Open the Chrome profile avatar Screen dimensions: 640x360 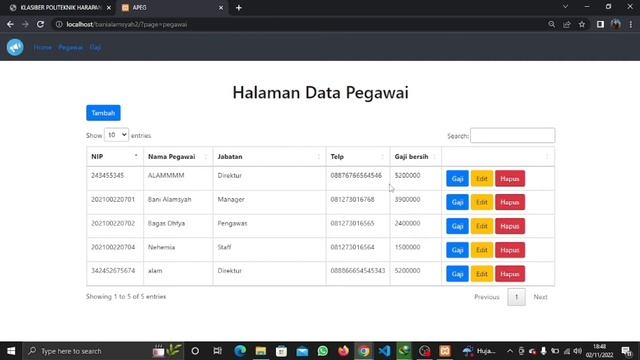[x=616, y=24]
